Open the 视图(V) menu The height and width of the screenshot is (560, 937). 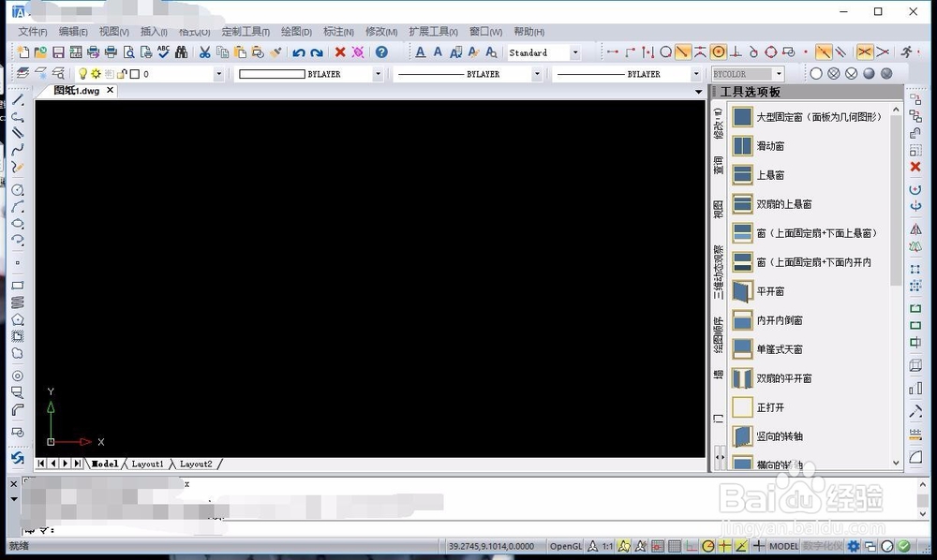click(x=113, y=32)
